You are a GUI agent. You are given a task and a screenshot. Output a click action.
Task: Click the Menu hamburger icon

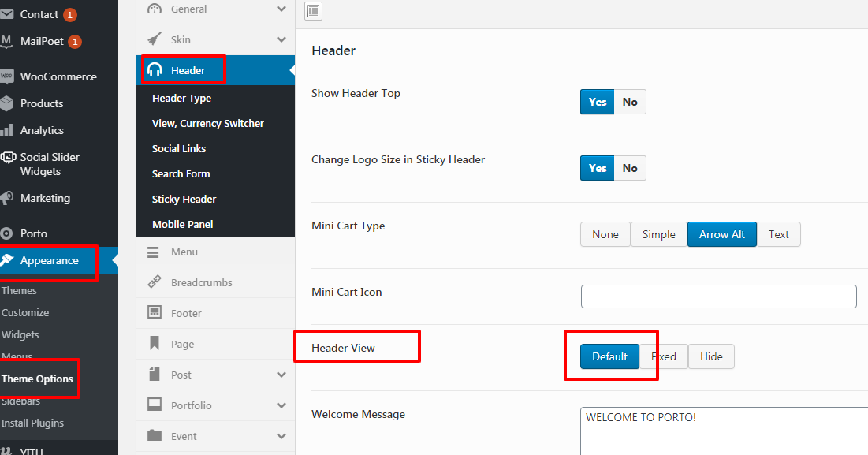click(154, 252)
